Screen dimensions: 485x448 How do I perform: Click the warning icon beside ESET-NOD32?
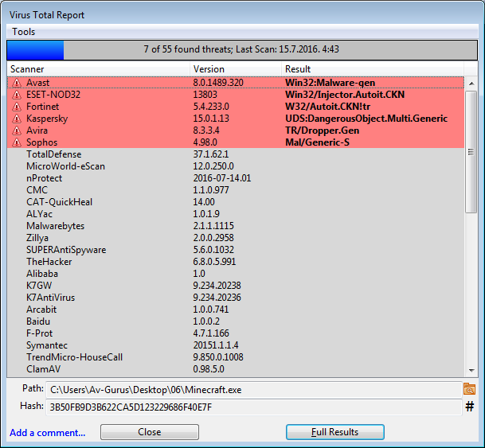17,95
